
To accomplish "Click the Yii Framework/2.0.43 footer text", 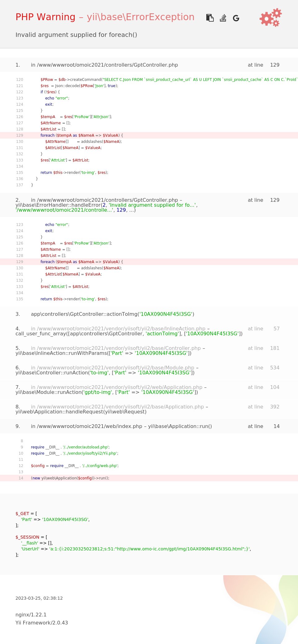I will (x=42, y=623).
